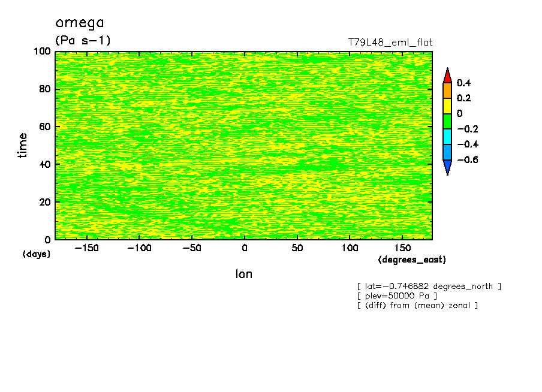542x392 pixels.
Task: Click the '(diff) from (mean) zonal' annotation
Action: point(417,306)
